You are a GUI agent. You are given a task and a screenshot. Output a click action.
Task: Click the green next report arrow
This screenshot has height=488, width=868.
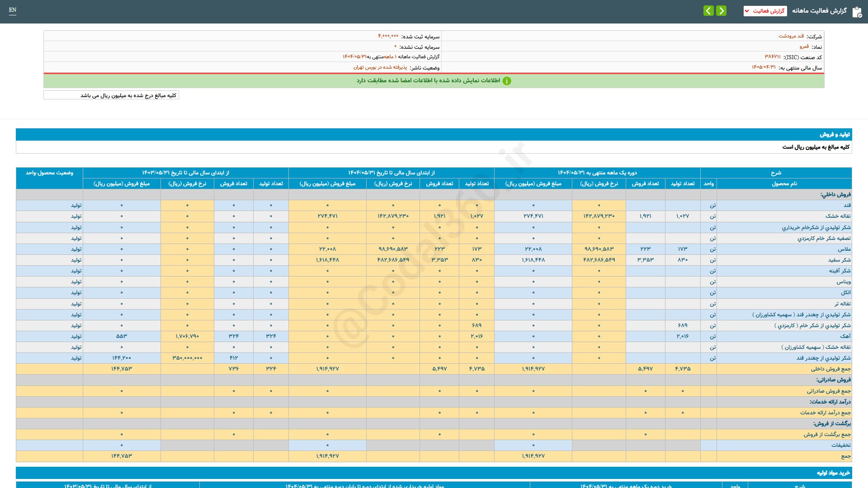722,10
